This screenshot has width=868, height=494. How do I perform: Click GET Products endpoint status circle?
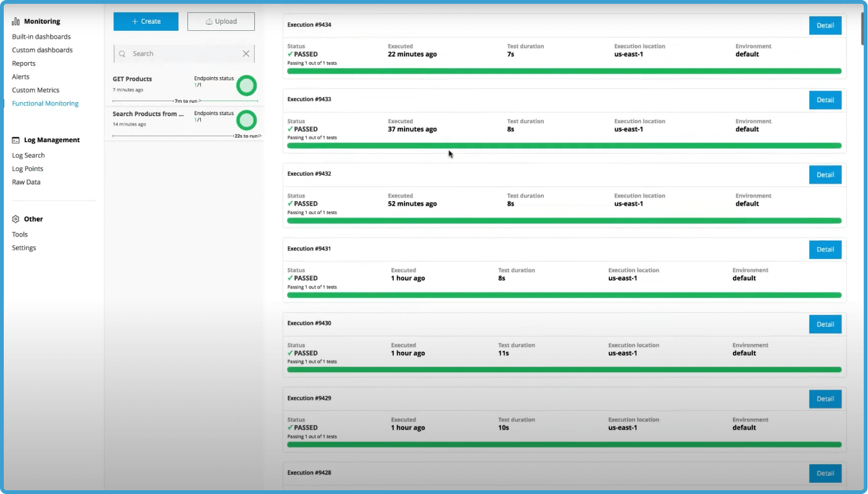(246, 85)
